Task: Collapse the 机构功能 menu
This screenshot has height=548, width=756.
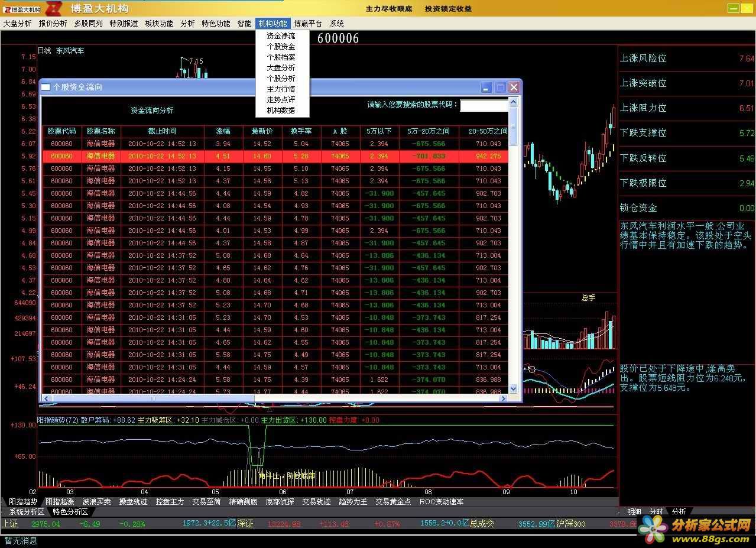Action: pyautogui.click(x=273, y=24)
